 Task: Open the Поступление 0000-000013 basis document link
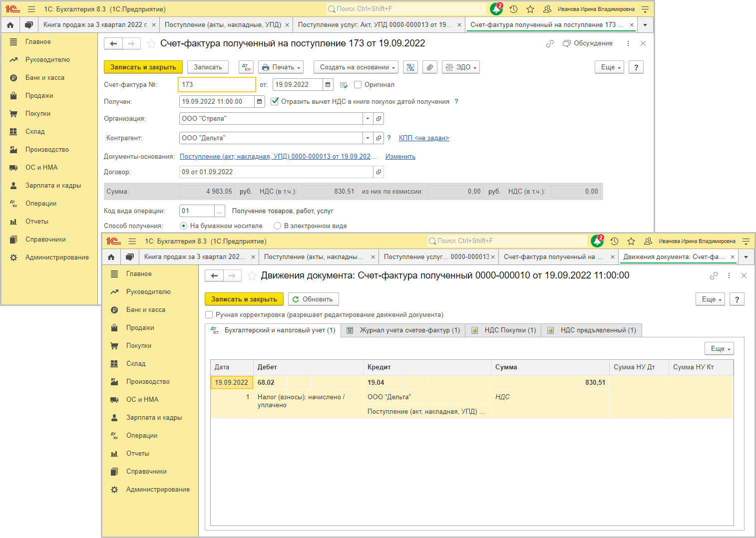click(278, 157)
